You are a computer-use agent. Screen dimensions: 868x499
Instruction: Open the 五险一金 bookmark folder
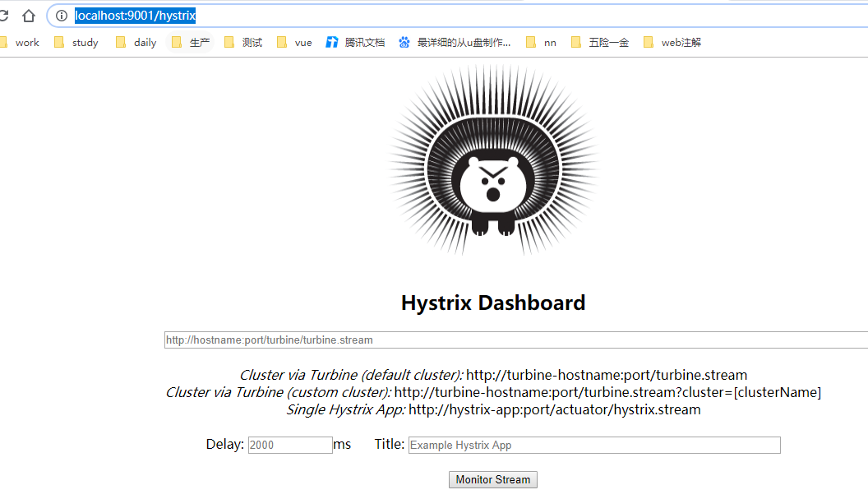[600, 43]
